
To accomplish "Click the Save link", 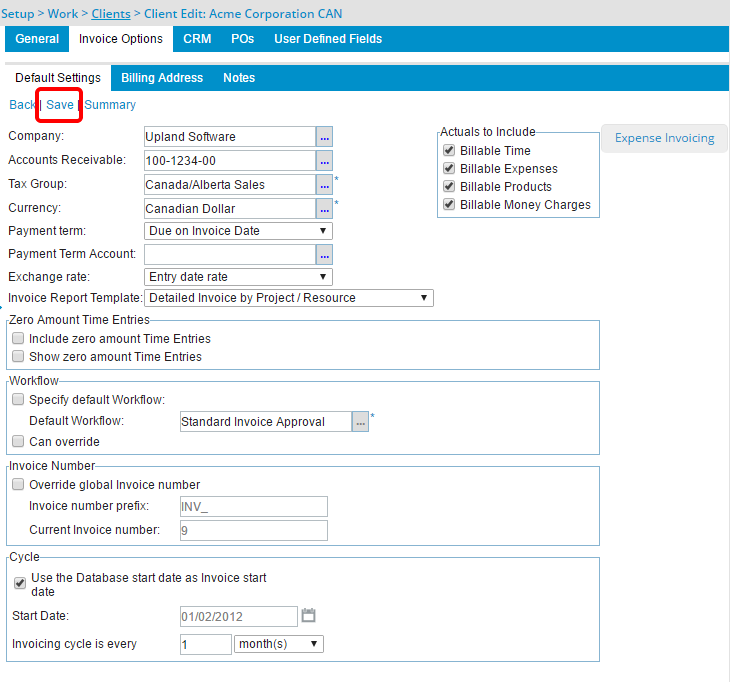I will pyautogui.click(x=60, y=105).
